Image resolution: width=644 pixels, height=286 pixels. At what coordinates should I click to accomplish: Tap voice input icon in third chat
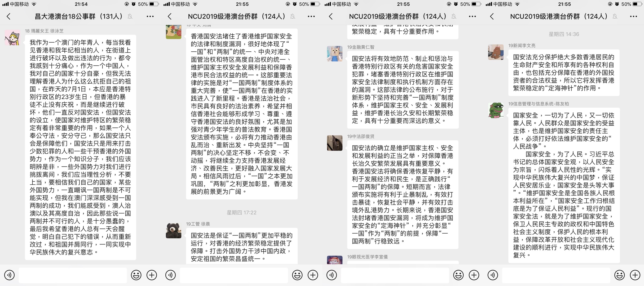[332, 275]
